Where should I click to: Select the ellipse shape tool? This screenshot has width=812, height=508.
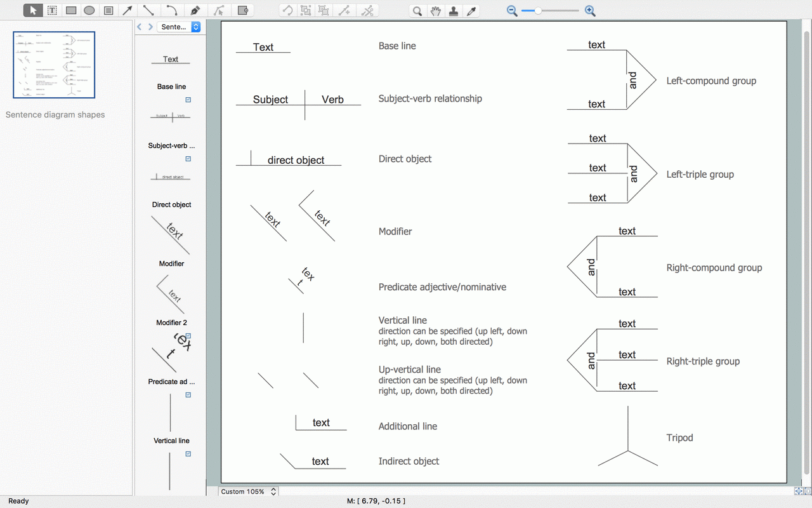(x=89, y=10)
